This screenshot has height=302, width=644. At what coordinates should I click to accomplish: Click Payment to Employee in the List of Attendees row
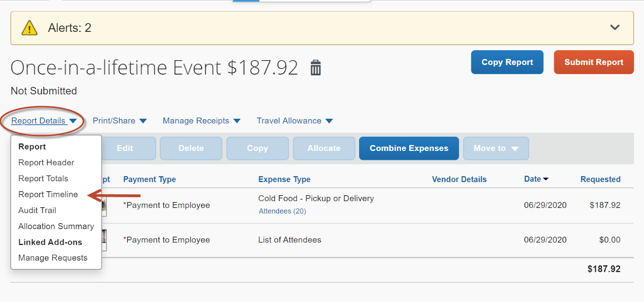(x=167, y=240)
